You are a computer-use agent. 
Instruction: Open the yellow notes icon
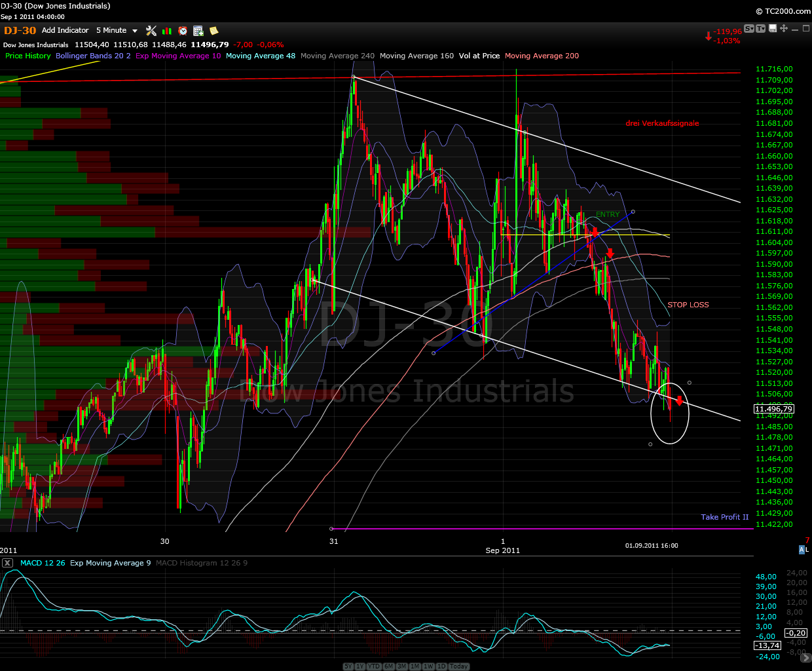[x=213, y=31]
